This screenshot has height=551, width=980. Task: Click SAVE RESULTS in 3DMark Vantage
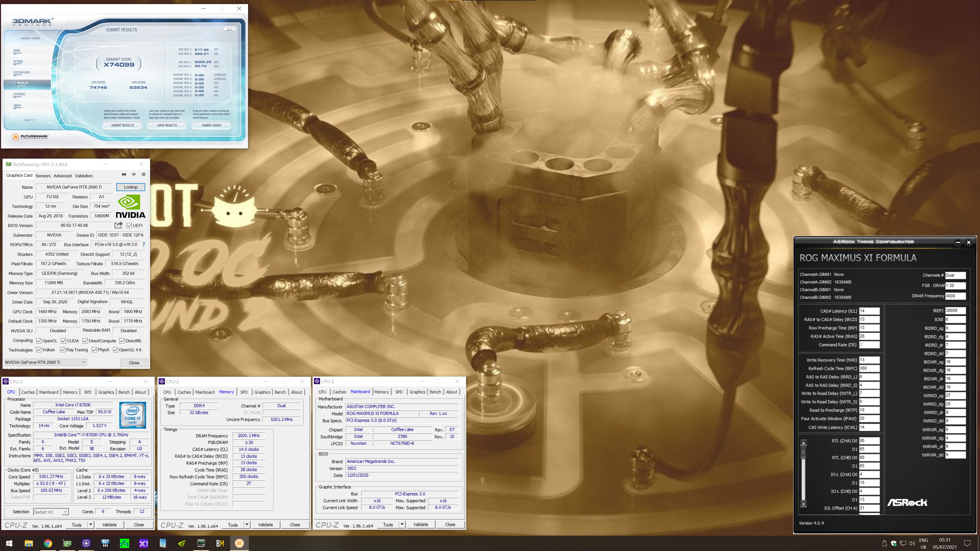167,125
